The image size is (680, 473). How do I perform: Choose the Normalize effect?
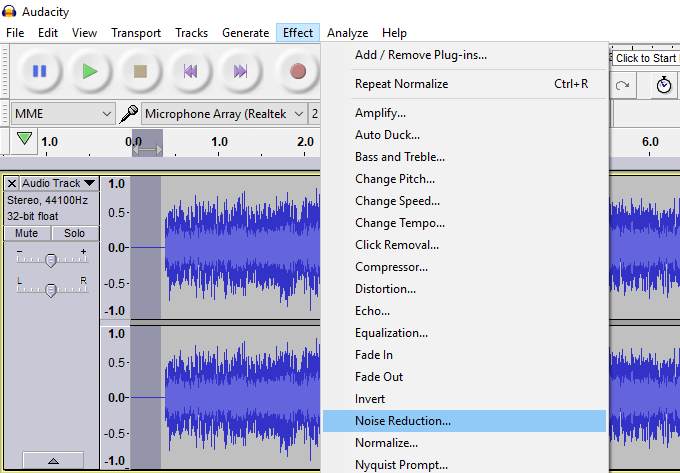pos(464,443)
